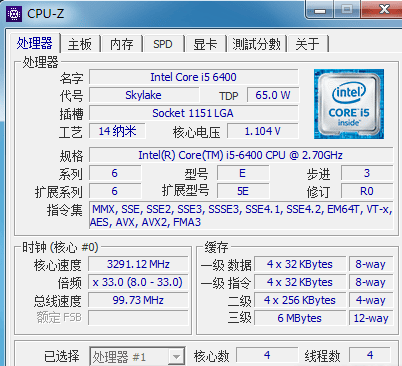Click the instruction set list starting with MMX

point(241,216)
